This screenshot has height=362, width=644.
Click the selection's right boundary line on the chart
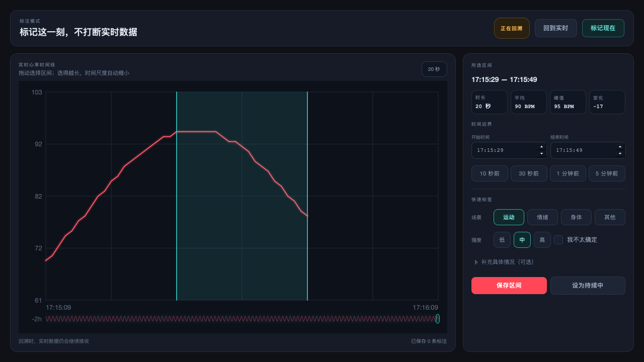[307, 196]
